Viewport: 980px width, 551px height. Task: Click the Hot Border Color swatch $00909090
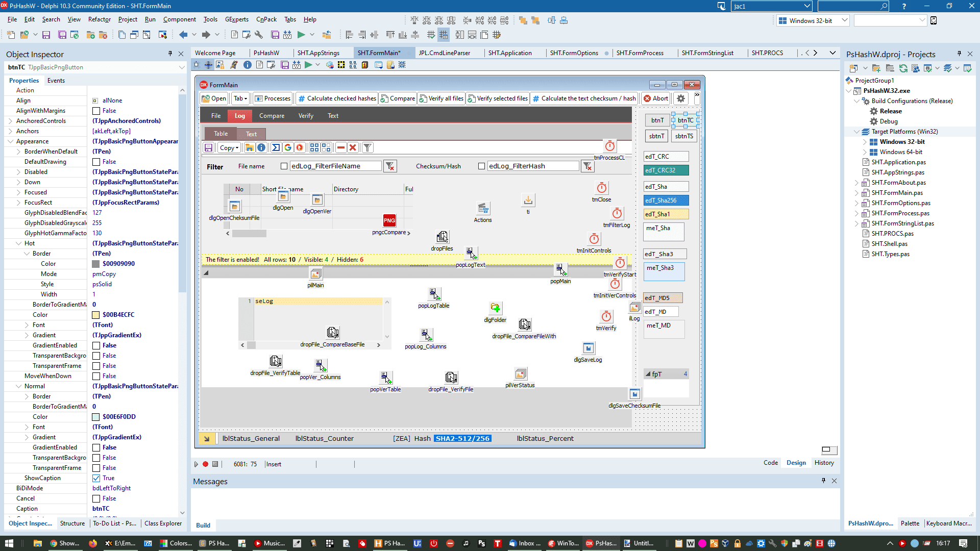95,264
